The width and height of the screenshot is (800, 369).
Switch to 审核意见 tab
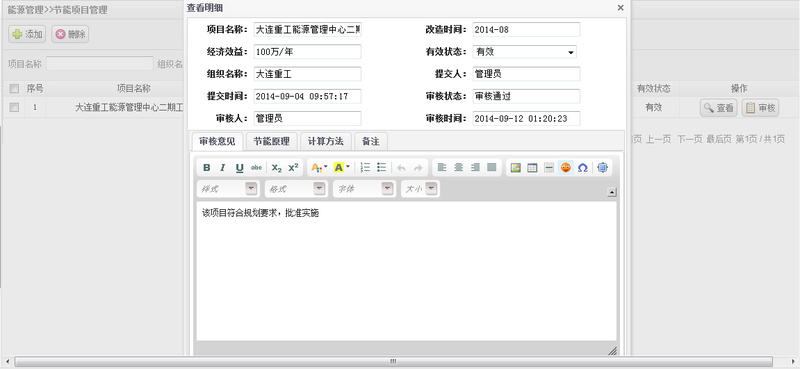(x=217, y=141)
